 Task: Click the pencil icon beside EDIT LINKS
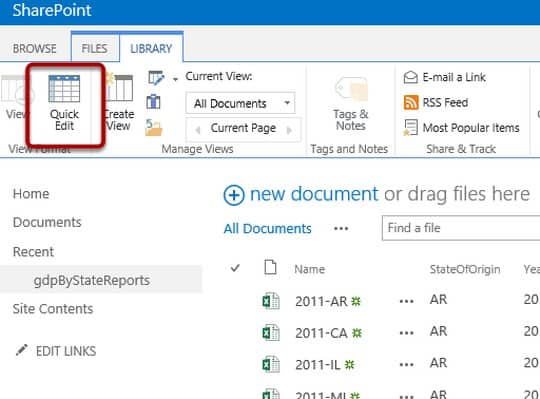tap(22, 350)
